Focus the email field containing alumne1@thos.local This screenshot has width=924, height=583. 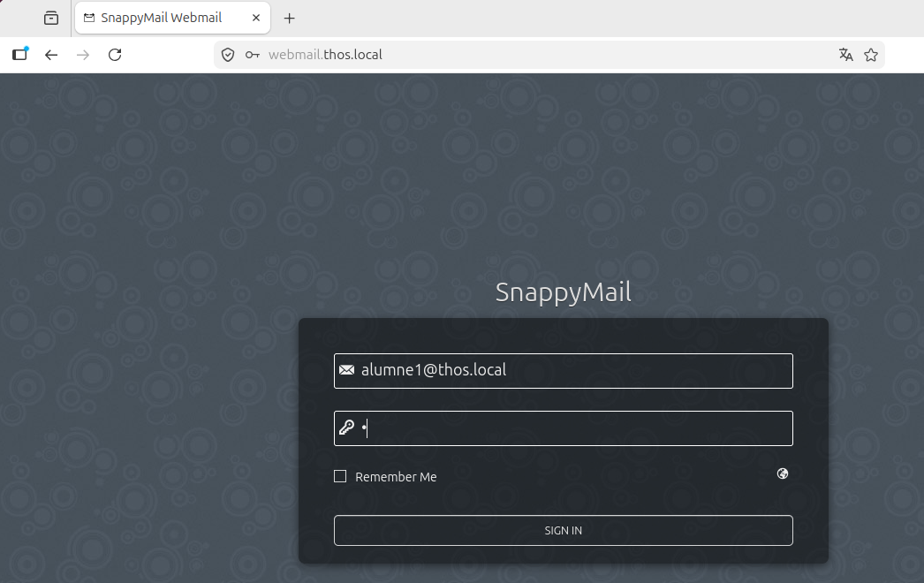tap(563, 371)
